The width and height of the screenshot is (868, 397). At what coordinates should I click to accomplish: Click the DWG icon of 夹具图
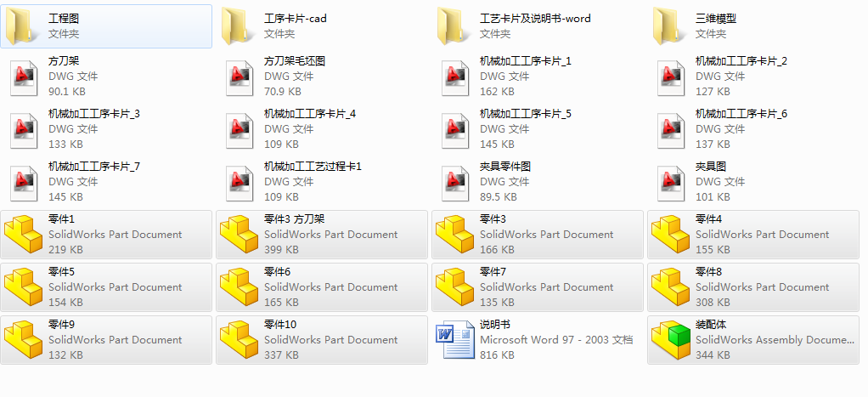click(672, 184)
